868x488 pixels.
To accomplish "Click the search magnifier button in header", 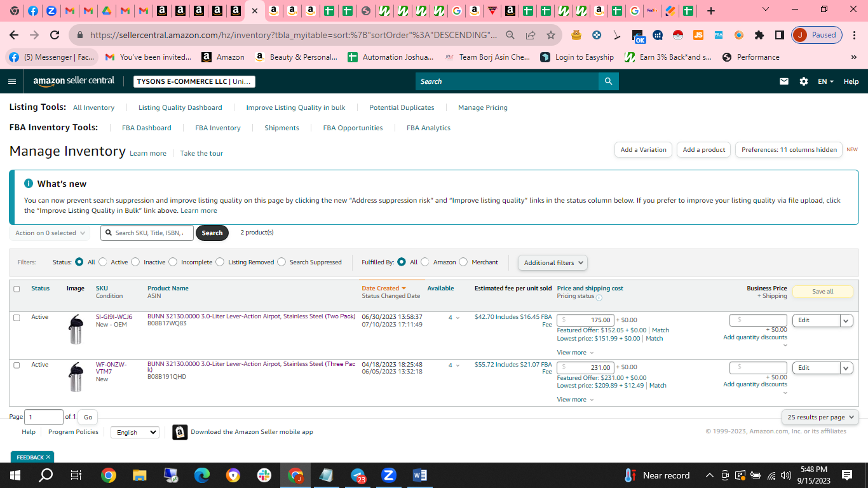I will click(608, 81).
